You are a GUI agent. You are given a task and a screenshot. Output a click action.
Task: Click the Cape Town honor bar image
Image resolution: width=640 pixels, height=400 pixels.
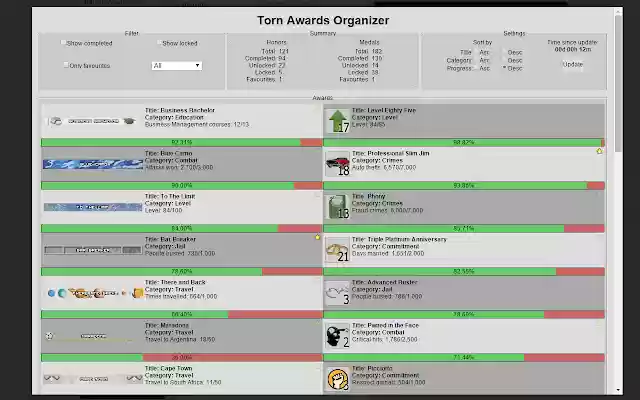(x=93, y=379)
